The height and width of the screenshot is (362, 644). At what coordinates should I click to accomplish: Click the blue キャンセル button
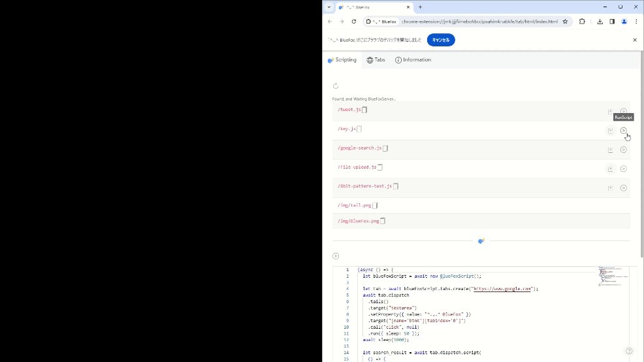tap(441, 40)
